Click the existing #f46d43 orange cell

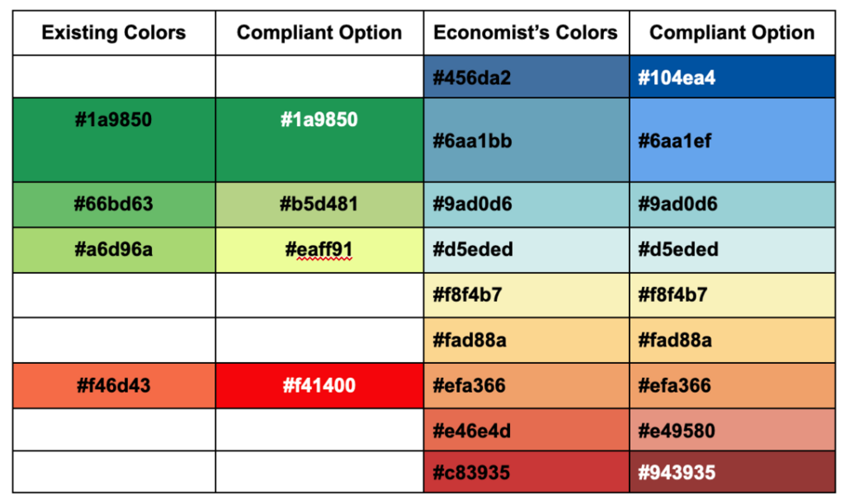(114, 385)
